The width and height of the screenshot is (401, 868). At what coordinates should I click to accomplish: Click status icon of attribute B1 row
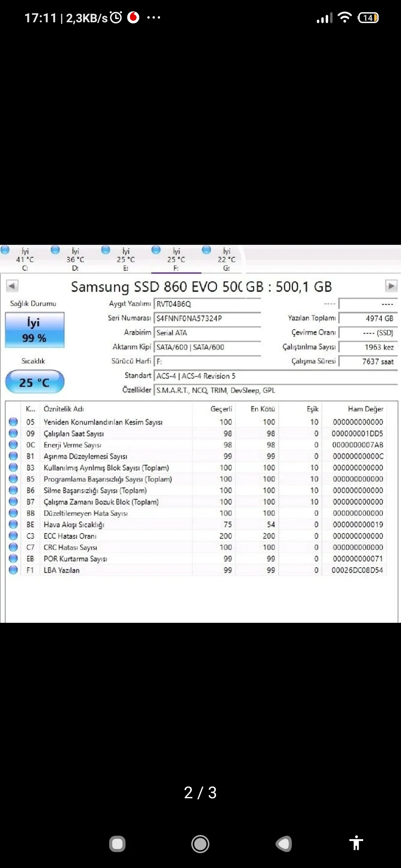click(13, 456)
